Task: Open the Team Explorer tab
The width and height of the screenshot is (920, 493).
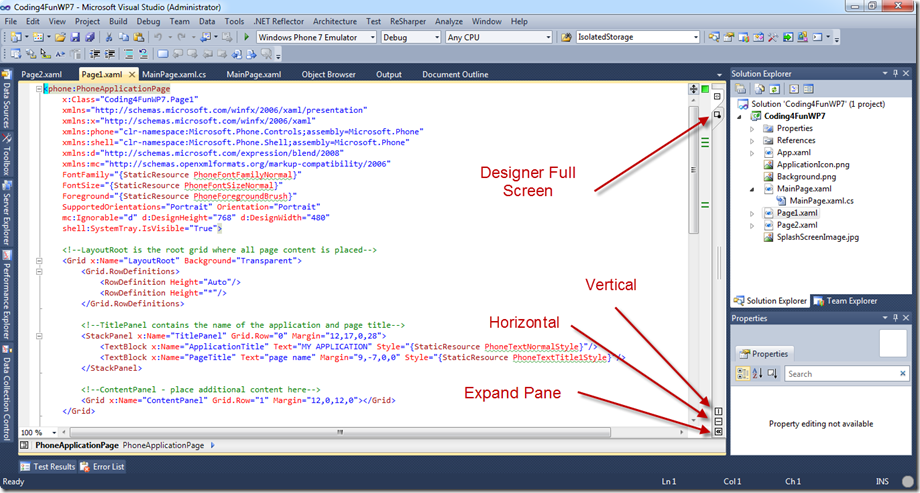Action: 845,300
